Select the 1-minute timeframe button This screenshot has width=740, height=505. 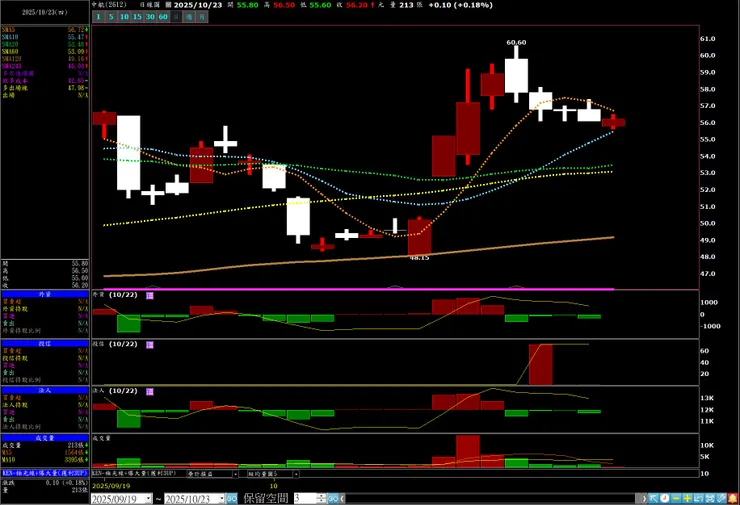pyautogui.click(x=98, y=17)
